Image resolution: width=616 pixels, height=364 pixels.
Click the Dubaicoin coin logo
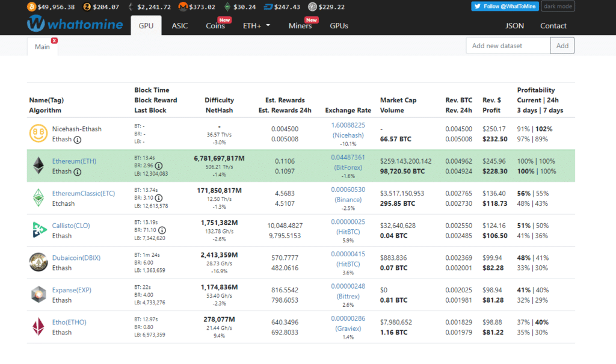pos(38,262)
